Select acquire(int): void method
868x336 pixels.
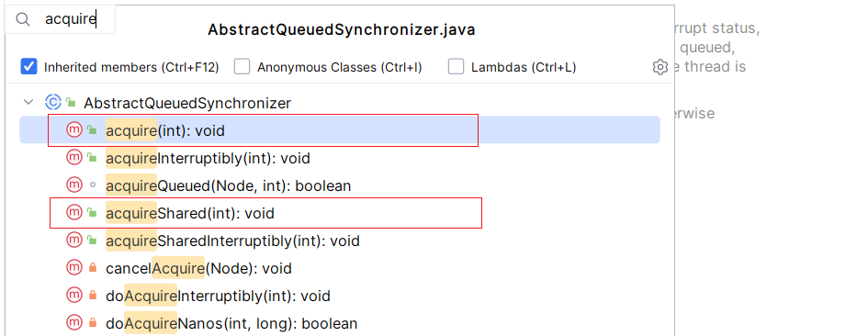point(340,130)
